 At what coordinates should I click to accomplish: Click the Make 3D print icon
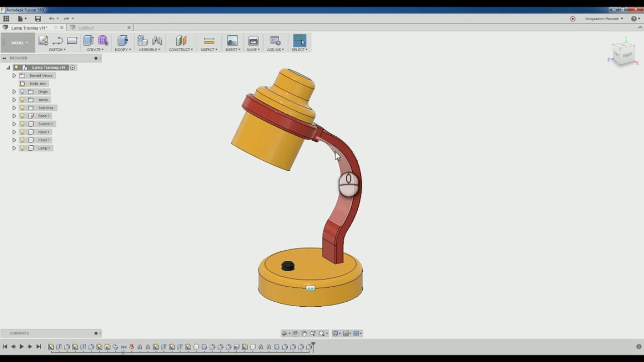[x=253, y=41]
